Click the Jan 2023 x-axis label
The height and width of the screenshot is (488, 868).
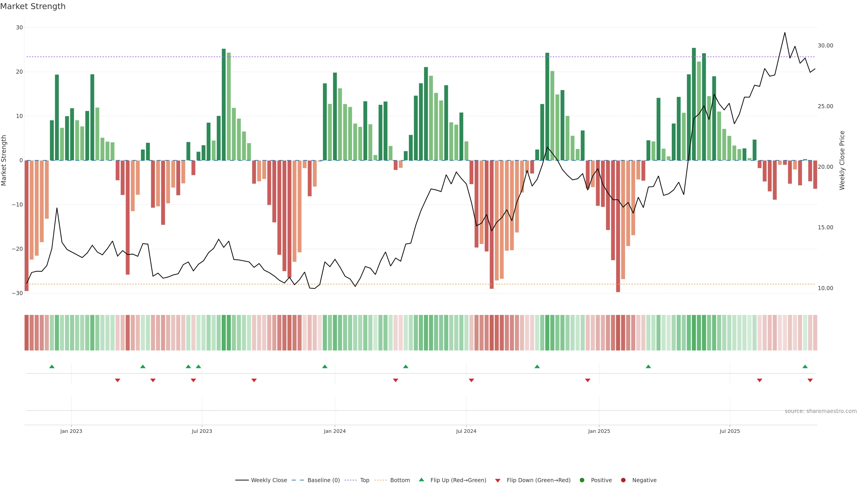pos(71,431)
